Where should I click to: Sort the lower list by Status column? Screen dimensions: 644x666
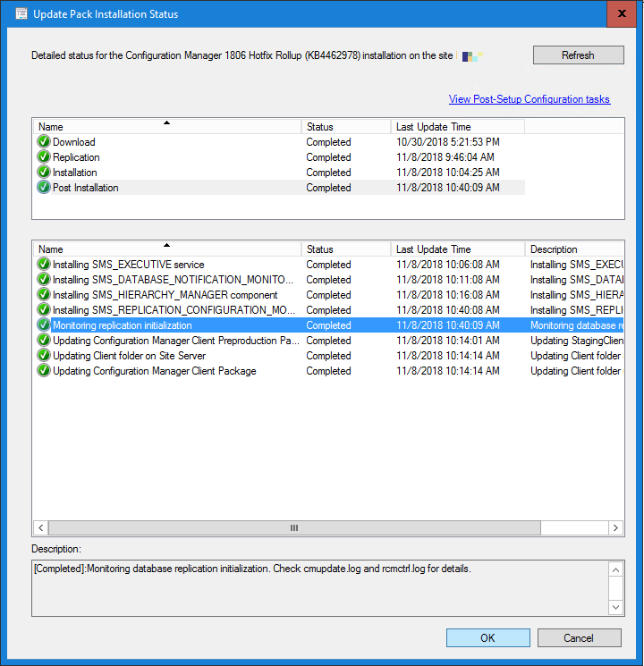(346, 249)
